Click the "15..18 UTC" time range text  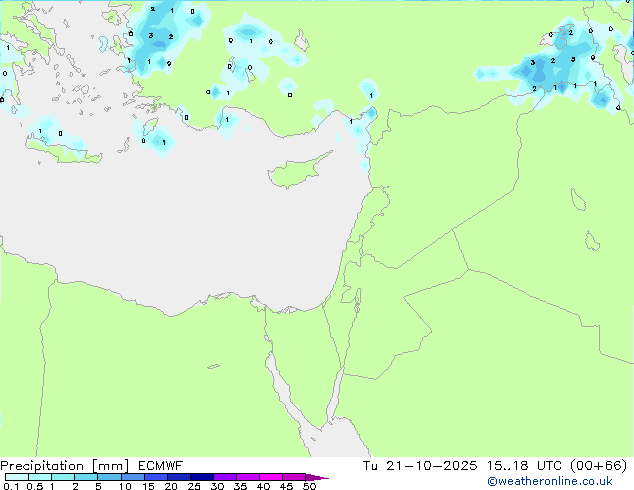pos(524,466)
